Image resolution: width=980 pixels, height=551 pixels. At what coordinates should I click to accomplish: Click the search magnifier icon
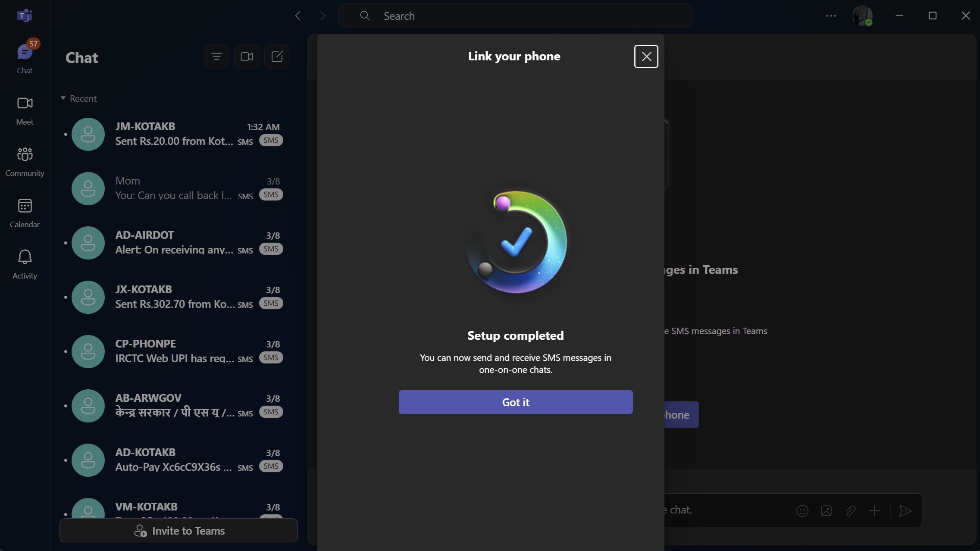click(365, 16)
